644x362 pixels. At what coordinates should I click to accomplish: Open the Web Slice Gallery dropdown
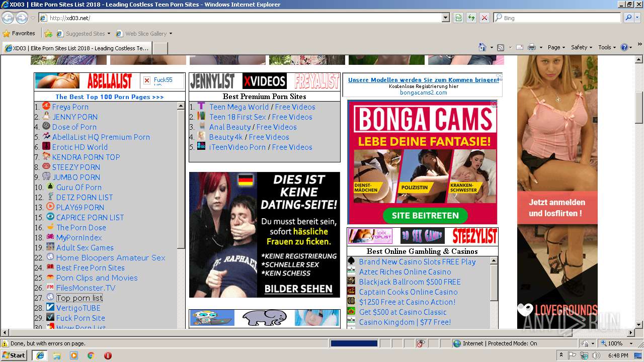coord(144,34)
